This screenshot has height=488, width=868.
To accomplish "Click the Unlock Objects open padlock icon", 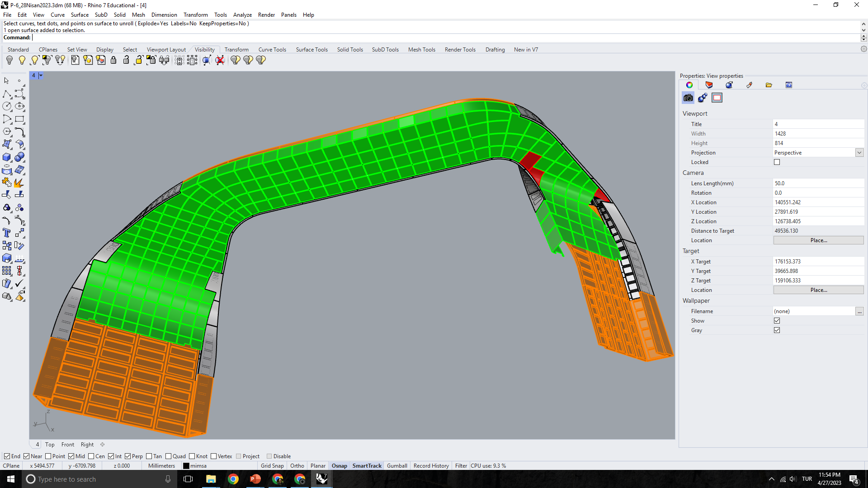I will point(126,60).
